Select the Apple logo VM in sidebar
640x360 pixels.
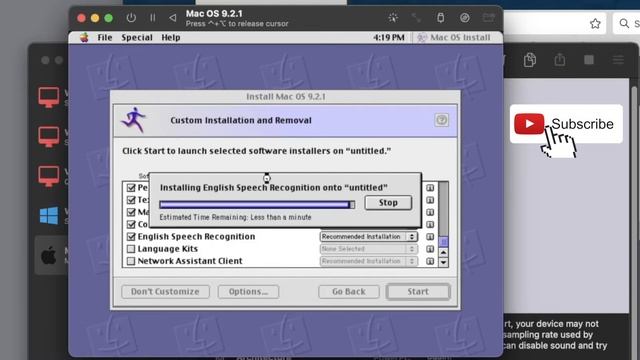point(49,256)
